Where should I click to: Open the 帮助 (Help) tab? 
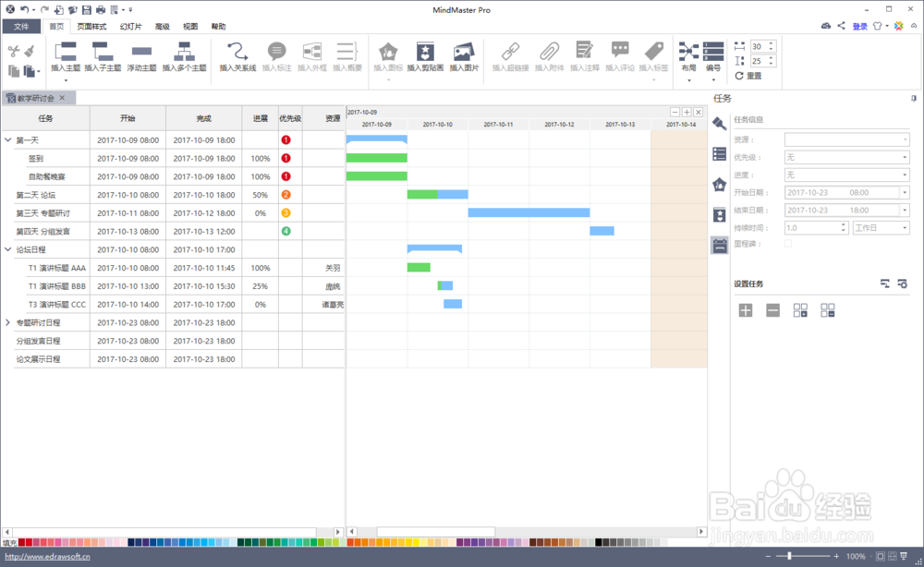[x=219, y=27]
